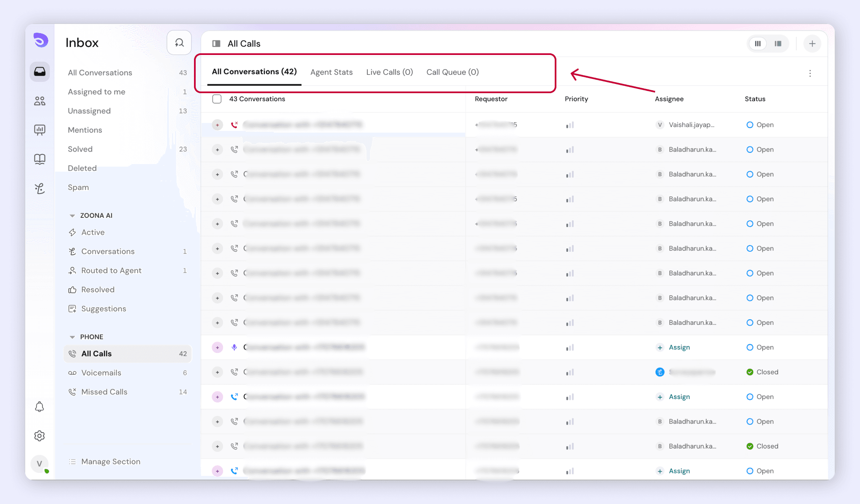Open Voicemails in Phone section

(127, 373)
